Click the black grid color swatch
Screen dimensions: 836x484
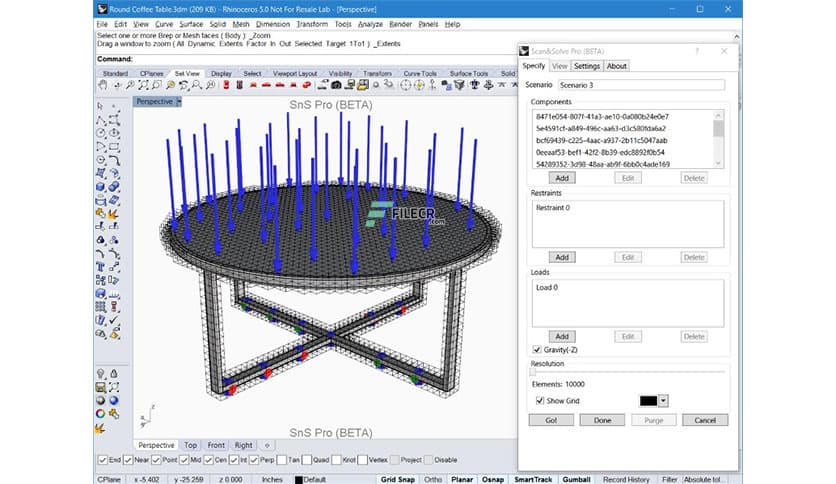click(648, 401)
